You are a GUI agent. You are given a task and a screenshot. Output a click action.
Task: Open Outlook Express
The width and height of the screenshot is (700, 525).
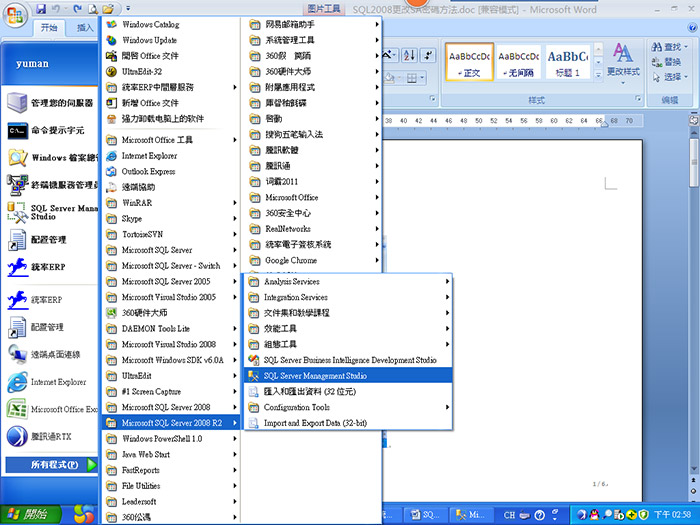171,171
